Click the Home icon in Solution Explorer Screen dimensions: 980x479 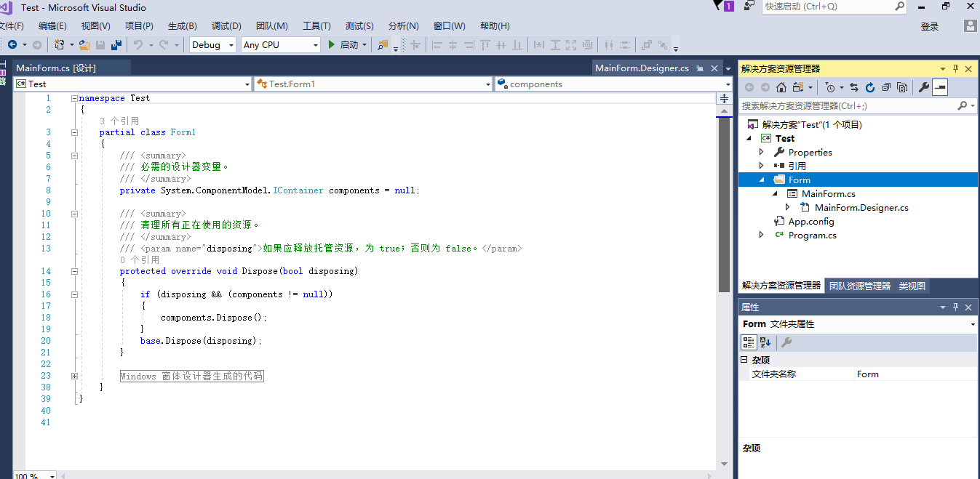(x=781, y=87)
